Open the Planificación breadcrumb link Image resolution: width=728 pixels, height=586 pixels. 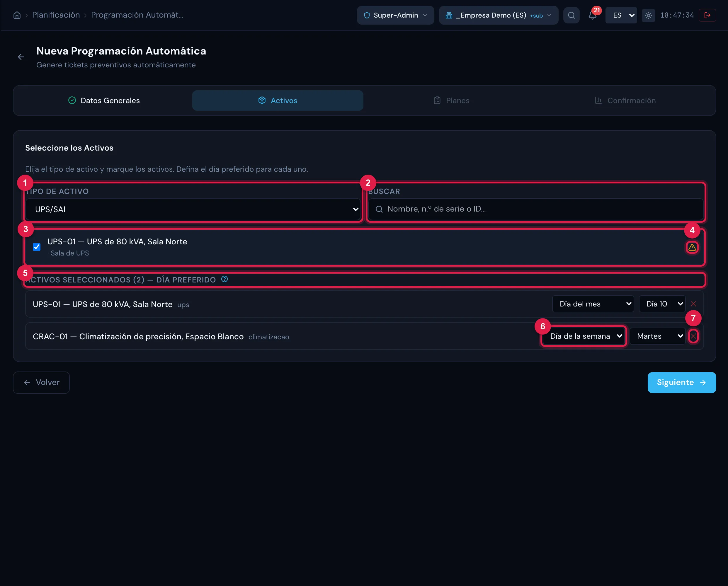56,15
